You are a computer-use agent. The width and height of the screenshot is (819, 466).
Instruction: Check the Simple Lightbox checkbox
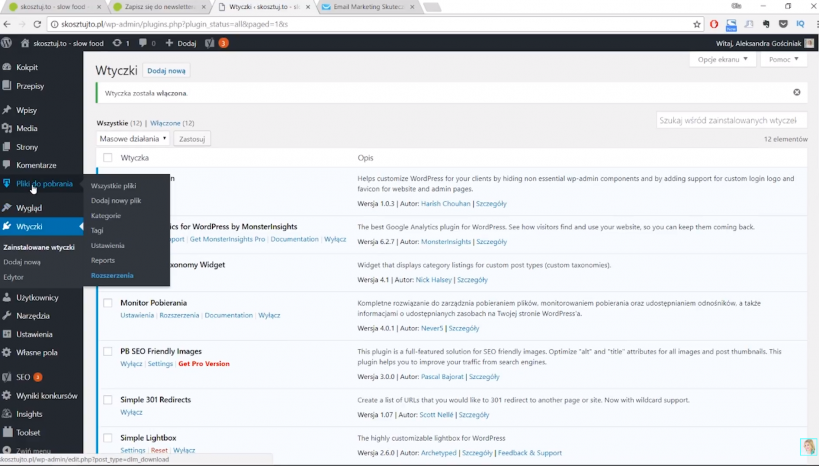108,438
